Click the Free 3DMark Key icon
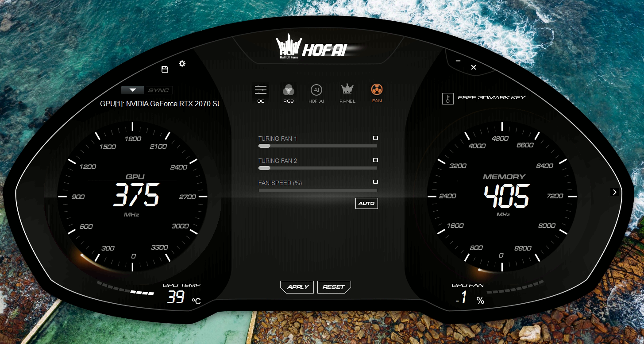This screenshot has width=644, height=344. coord(448,98)
